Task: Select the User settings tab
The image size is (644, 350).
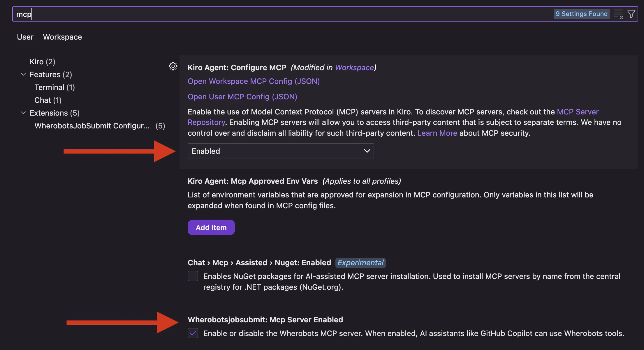Action: (25, 37)
